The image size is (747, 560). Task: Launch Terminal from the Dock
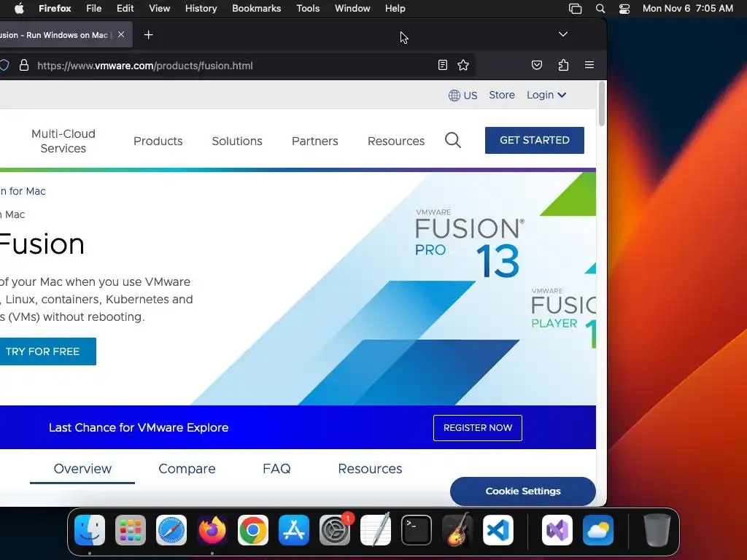[417, 530]
